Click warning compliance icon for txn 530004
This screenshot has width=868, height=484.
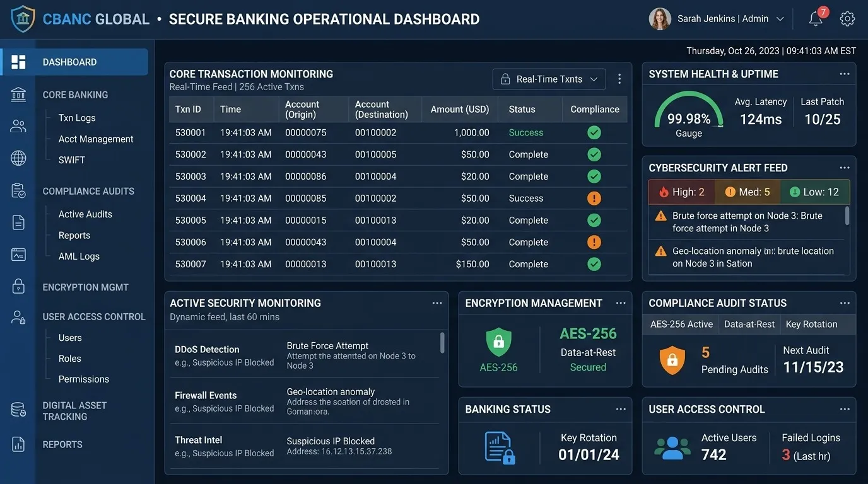(594, 198)
